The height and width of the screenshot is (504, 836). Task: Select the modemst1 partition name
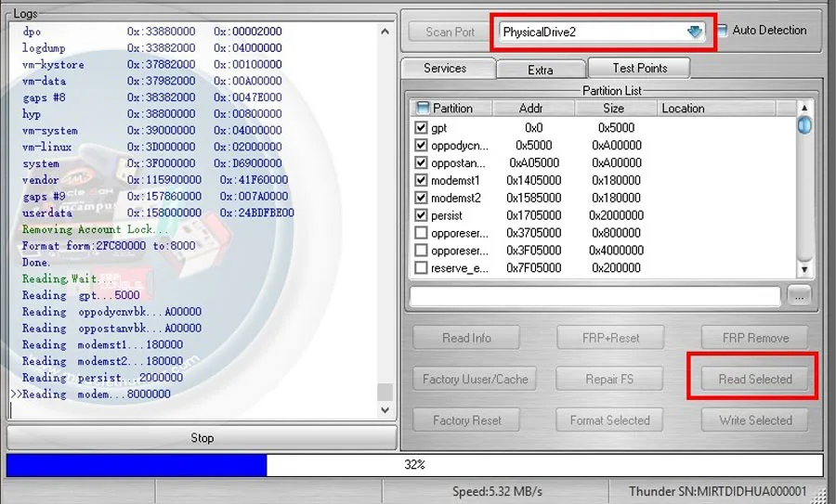(455, 181)
